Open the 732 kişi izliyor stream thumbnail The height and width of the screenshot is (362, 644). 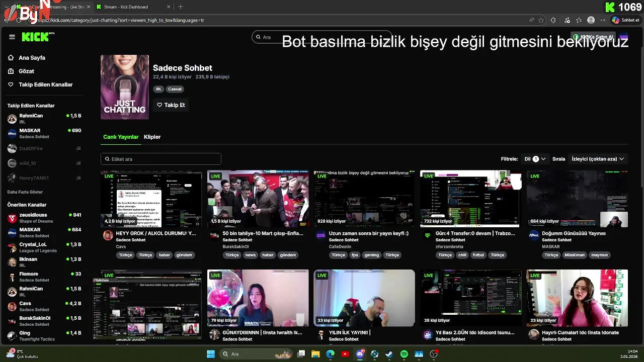pyautogui.click(x=470, y=199)
